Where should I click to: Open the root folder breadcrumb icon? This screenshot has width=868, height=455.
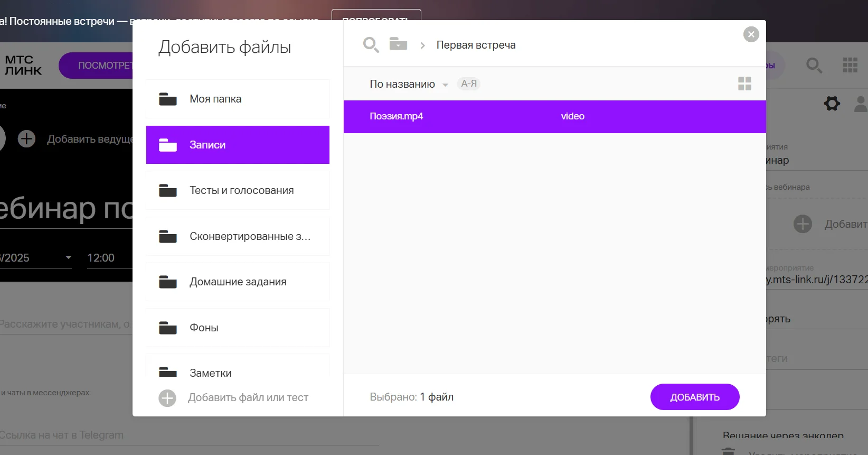398,44
